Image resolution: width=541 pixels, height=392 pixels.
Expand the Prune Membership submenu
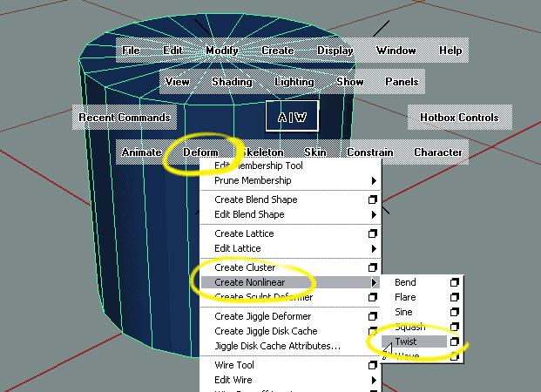[374, 180]
